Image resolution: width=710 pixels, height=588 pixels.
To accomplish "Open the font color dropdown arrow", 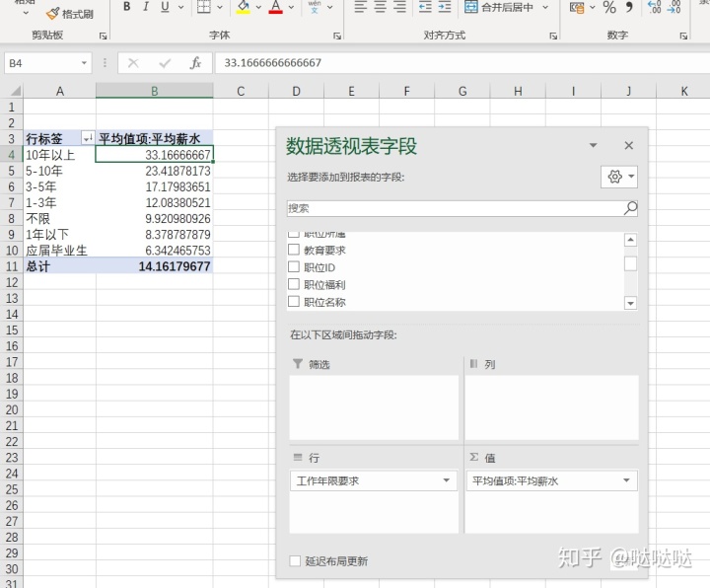I will click(x=291, y=7).
